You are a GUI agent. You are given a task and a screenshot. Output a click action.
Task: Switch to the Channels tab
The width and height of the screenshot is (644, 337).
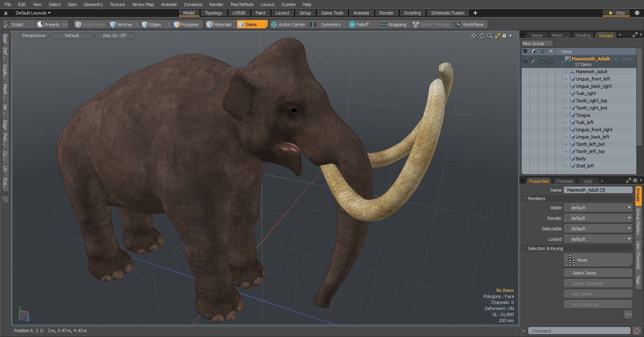click(564, 181)
